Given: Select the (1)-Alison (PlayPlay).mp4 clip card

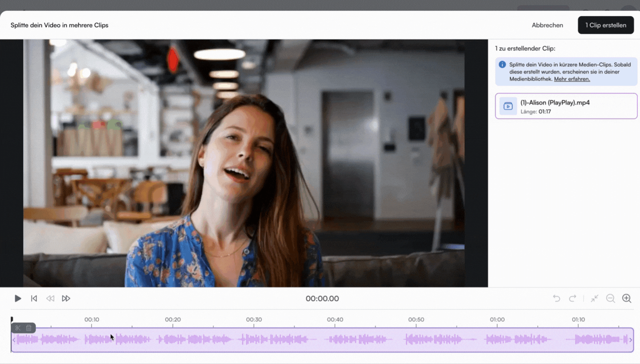Looking at the screenshot, I should tap(566, 106).
